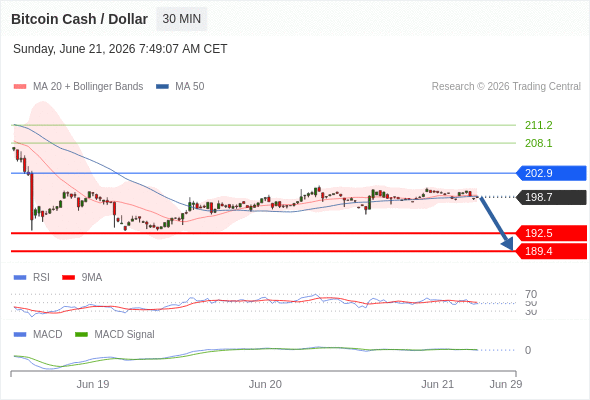Click the 211.2 green resistance label
Viewport: 590px width, 400px height.
pyautogui.click(x=538, y=125)
